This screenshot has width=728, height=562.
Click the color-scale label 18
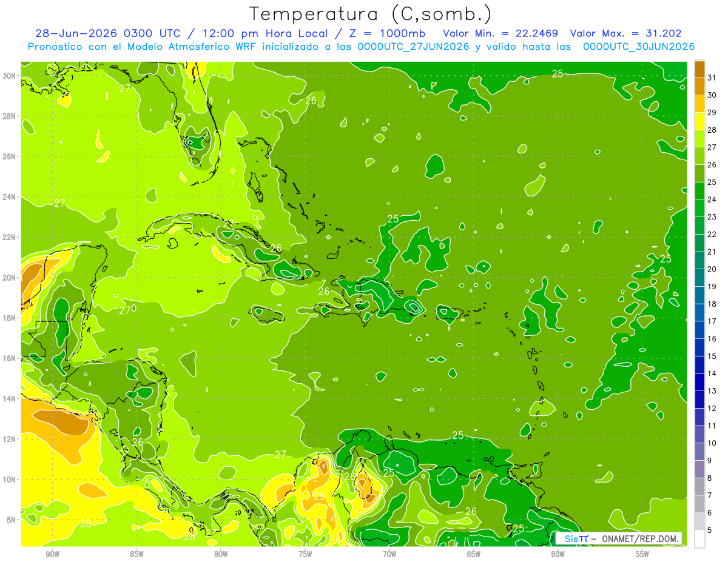(712, 304)
